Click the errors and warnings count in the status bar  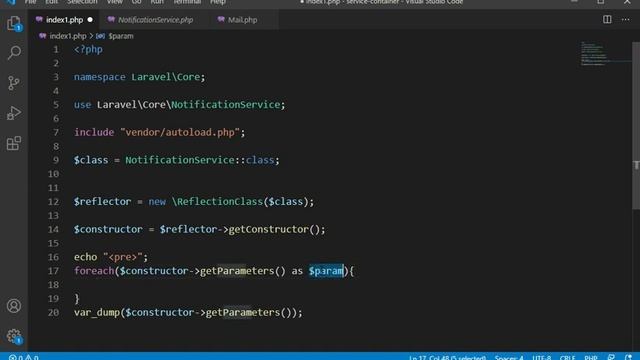click(23, 357)
